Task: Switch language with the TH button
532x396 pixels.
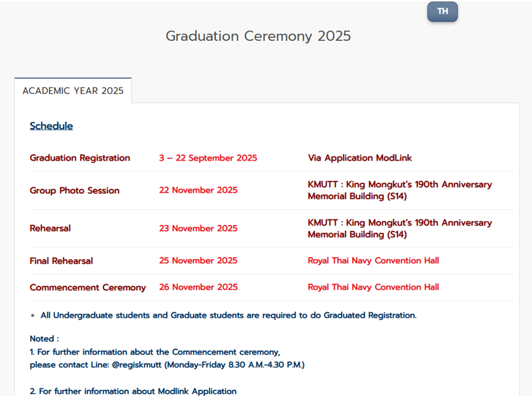Action: coord(442,12)
